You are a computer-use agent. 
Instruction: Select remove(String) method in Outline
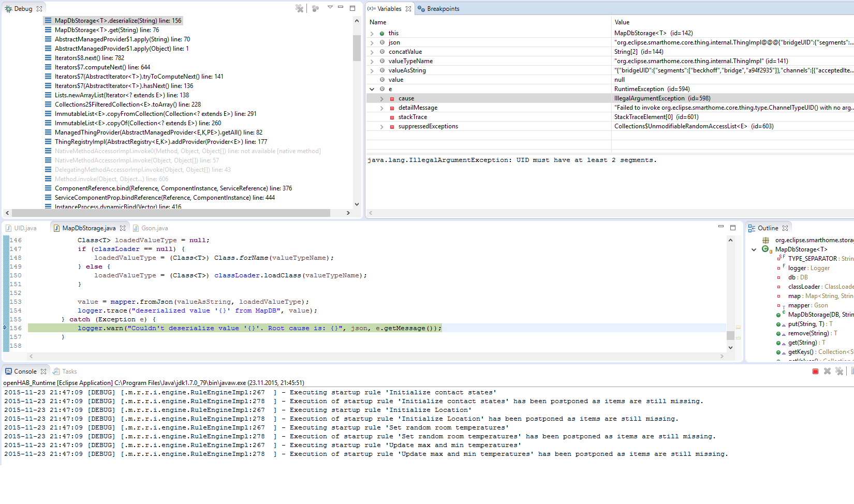tap(812, 333)
